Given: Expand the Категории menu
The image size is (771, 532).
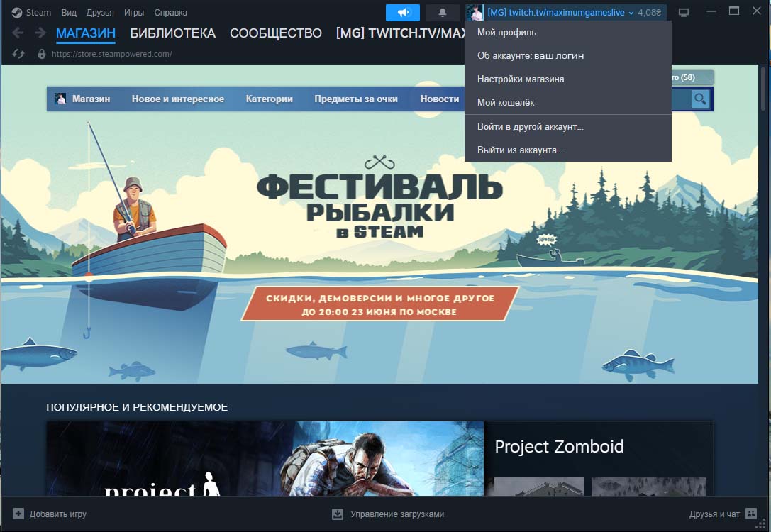Looking at the screenshot, I should [269, 99].
